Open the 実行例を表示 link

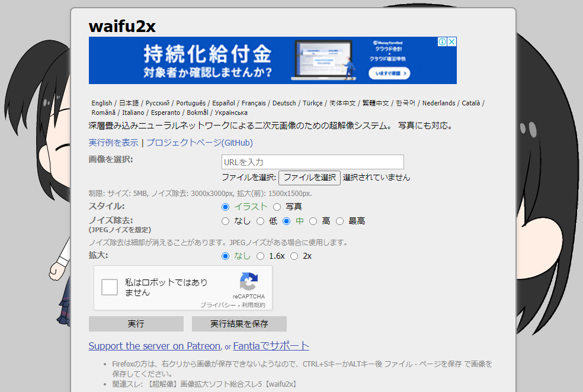pos(113,143)
